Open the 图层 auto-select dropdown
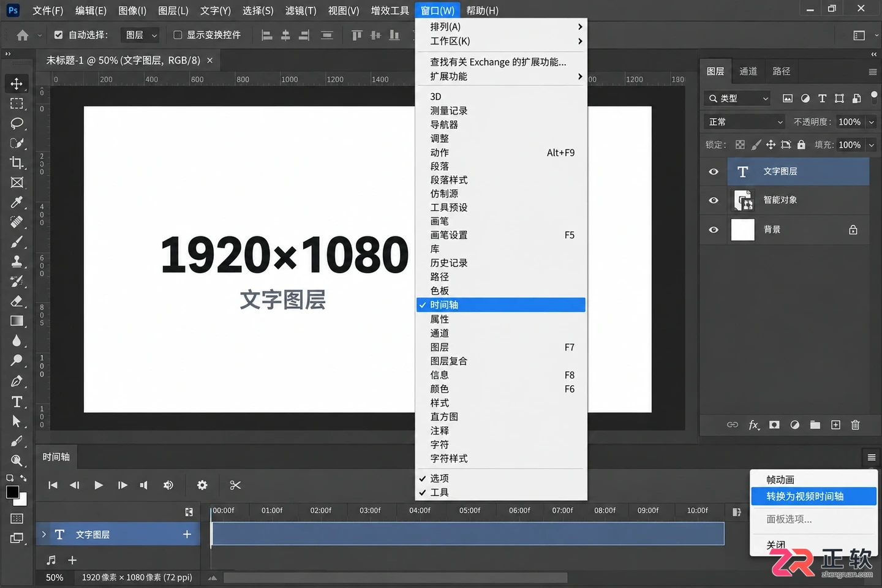The image size is (882, 588). coord(141,35)
